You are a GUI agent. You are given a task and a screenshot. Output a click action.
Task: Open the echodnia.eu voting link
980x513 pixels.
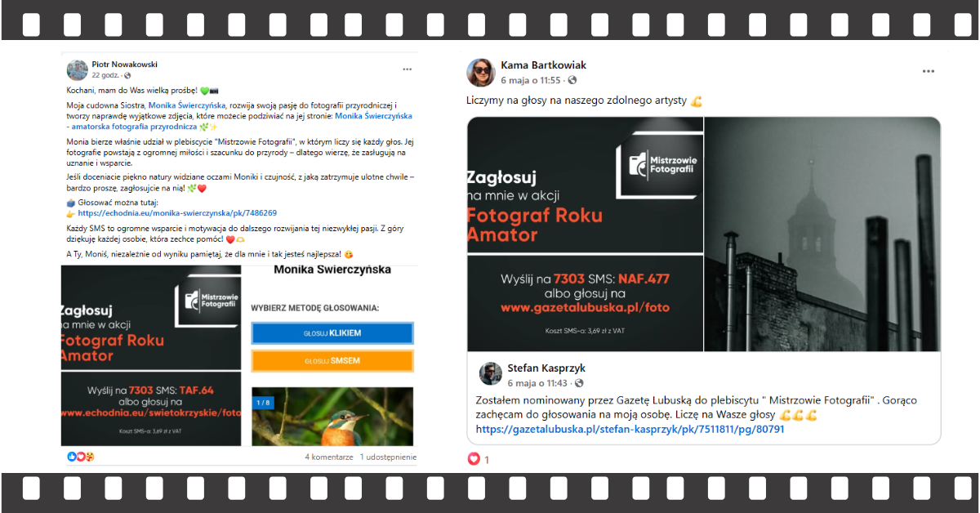pyautogui.click(x=177, y=213)
